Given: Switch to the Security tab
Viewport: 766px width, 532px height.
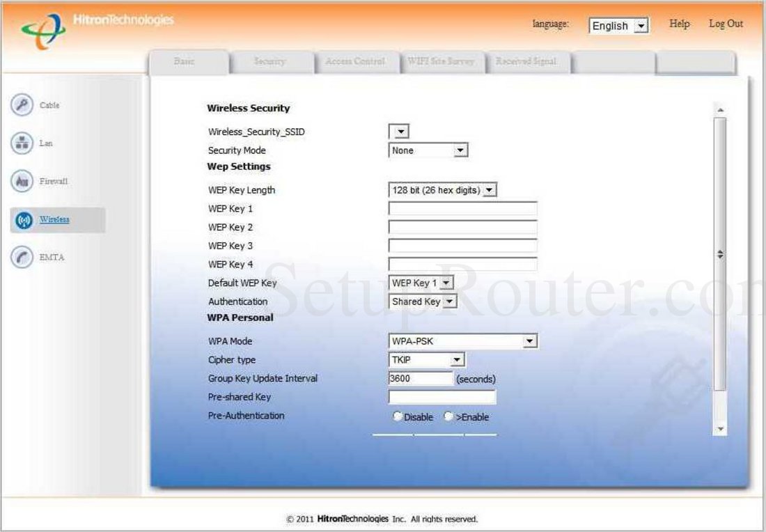Looking at the screenshot, I should pyautogui.click(x=270, y=62).
